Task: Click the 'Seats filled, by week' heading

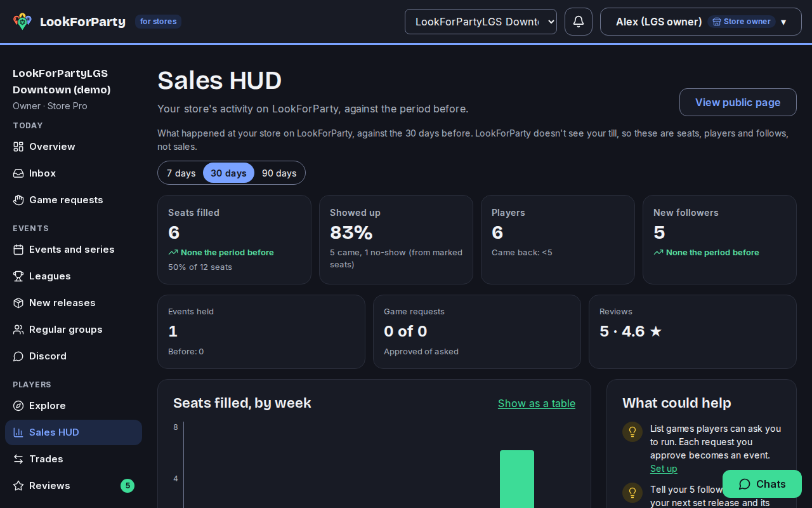Action: [x=242, y=403]
